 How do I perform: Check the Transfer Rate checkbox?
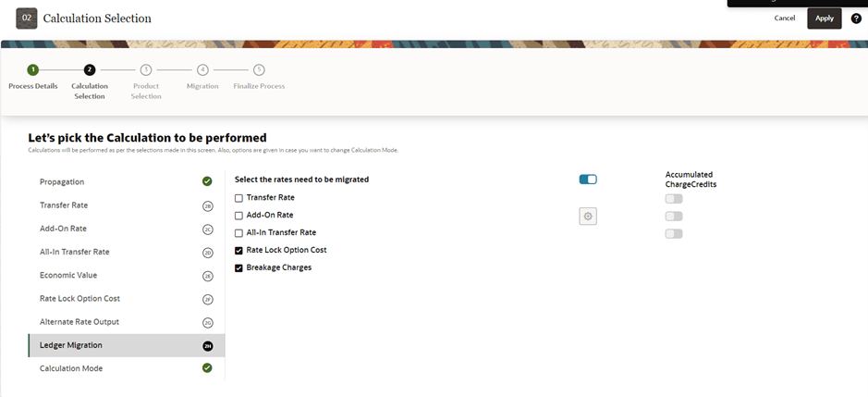[x=238, y=198]
